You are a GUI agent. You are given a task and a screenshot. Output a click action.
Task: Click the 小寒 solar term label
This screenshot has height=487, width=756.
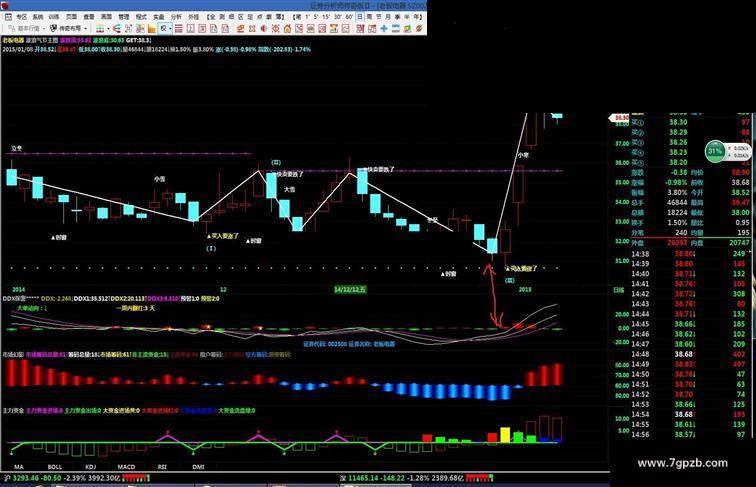[x=523, y=155]
